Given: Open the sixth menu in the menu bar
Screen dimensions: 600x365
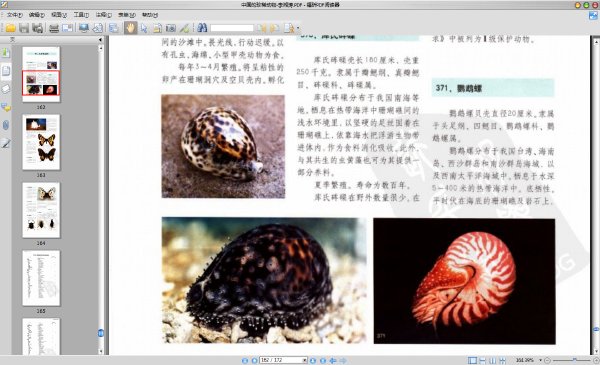Looking at the screenshot, I should pos(127,15).
